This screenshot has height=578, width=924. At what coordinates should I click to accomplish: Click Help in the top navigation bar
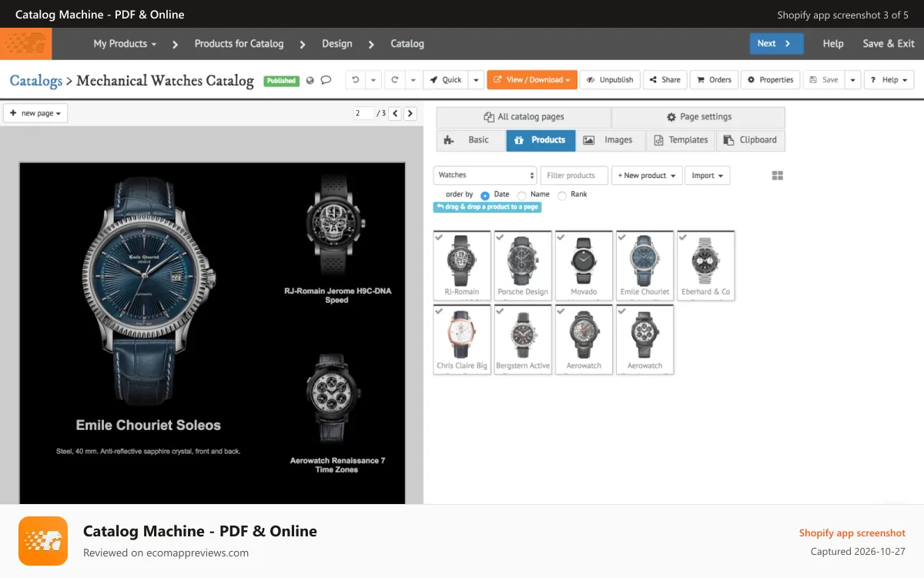(833, 44)
